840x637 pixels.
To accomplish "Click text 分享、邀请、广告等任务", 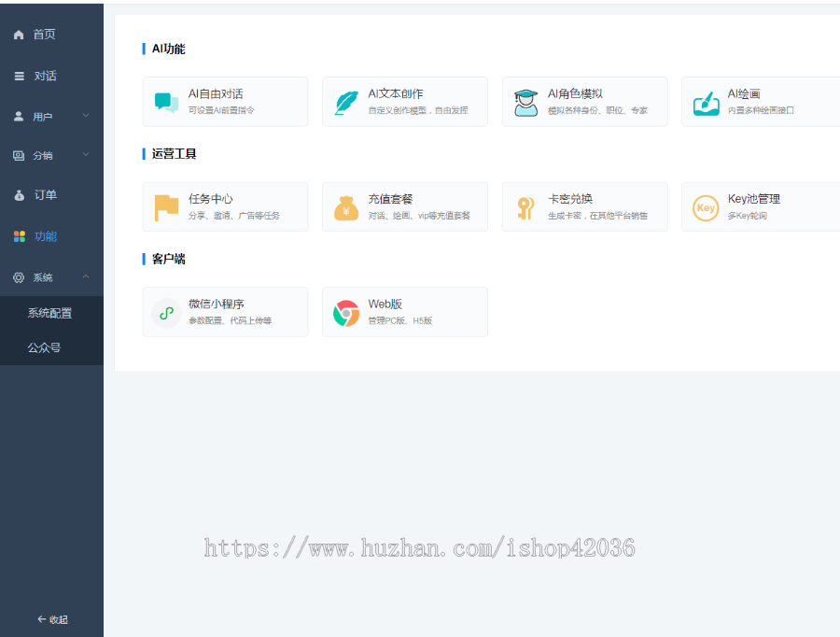I will pyautogui.click(x=233, y=216).
